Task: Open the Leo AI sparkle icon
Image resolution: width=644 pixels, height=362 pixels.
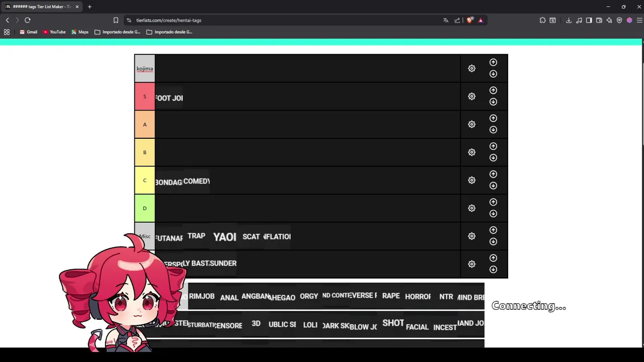Action: click(609, 20)
